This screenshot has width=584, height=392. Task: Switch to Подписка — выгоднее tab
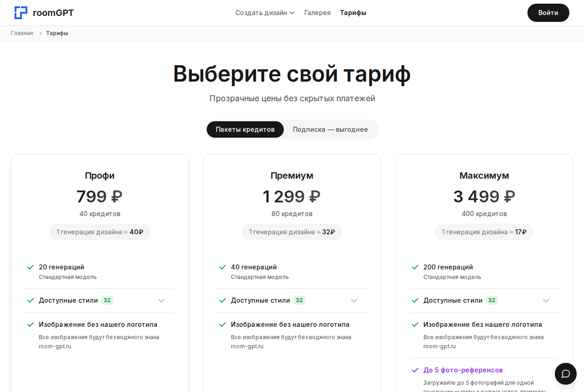click(x=330, y=129)
